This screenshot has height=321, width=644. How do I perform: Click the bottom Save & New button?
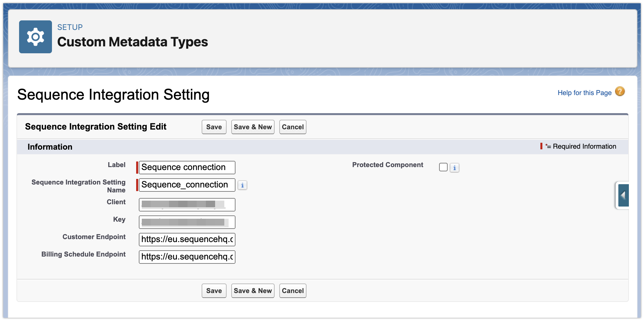(253, 291)
